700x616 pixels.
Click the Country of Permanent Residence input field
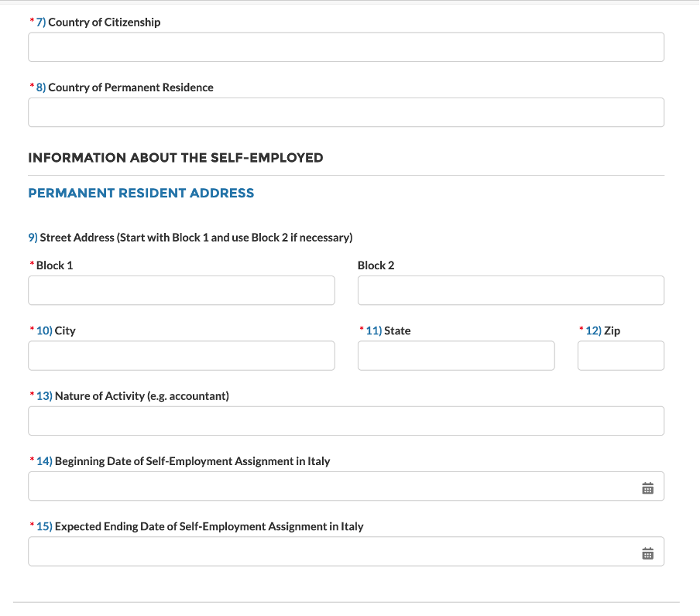(x=346, y=112)
